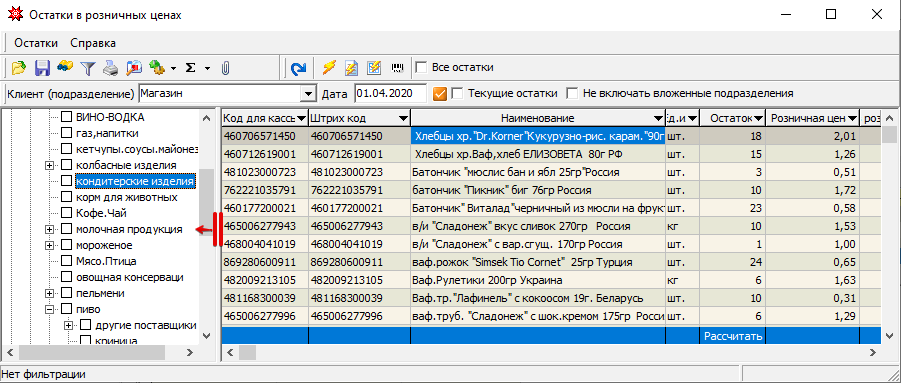Screen dimensions: 901x383
Task: Click the document with lightning icon
Action: [351, 68]
